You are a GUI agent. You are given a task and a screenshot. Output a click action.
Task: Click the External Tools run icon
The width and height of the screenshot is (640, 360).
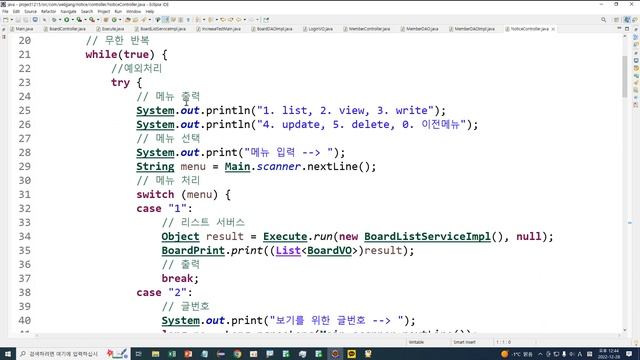pyautogui.click(x=92, y=20)
